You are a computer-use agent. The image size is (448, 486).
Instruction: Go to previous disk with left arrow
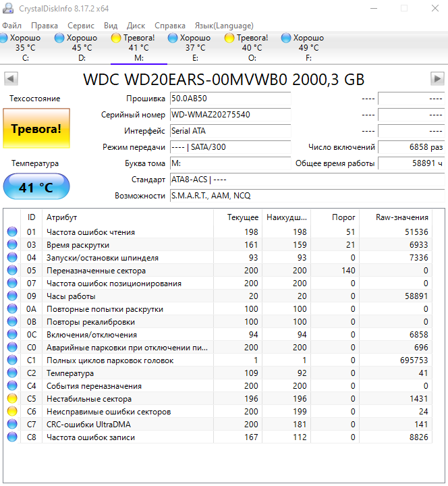point(11,79)
